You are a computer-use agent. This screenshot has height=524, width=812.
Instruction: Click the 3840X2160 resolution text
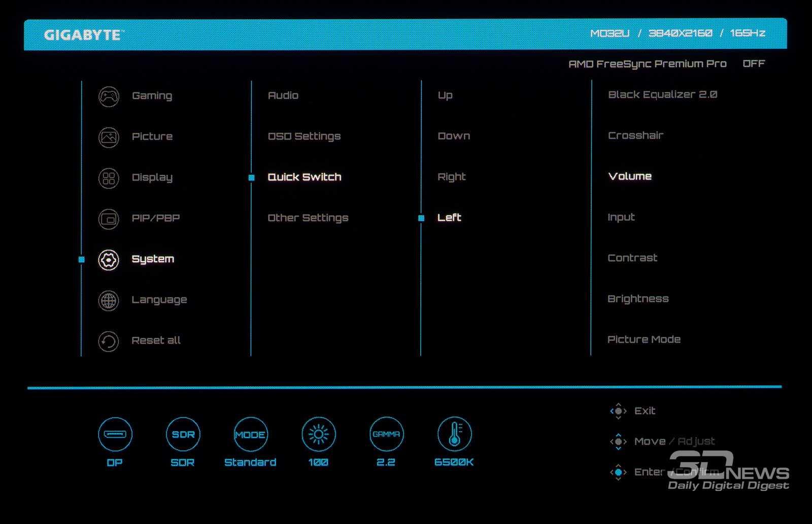[x=681, y=33]
